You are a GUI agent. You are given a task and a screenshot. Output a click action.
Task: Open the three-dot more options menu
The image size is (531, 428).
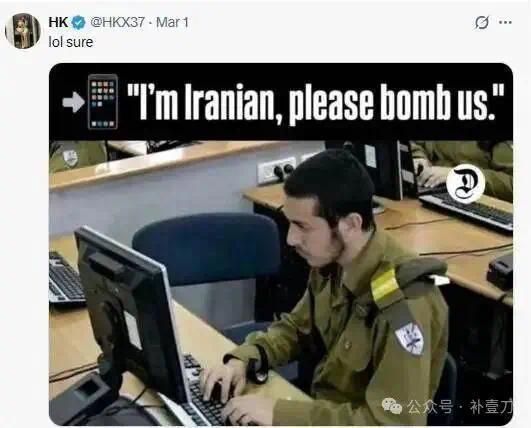(x=505, y=22)
